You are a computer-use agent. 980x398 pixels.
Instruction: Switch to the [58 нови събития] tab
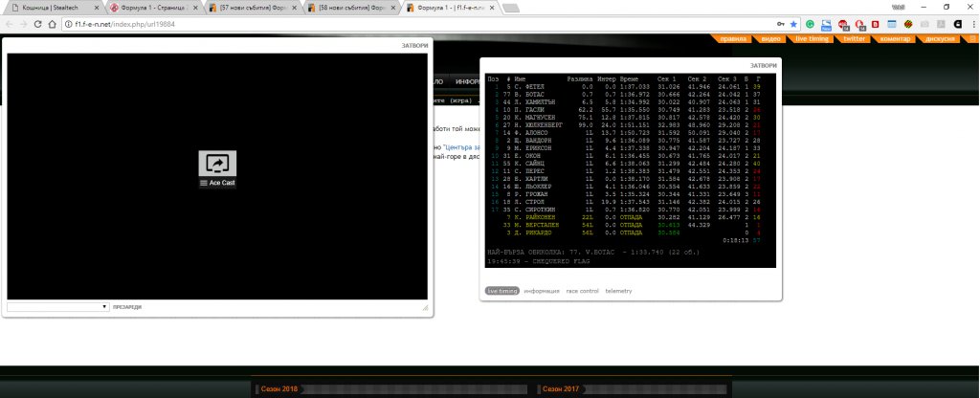click(352, 8)
